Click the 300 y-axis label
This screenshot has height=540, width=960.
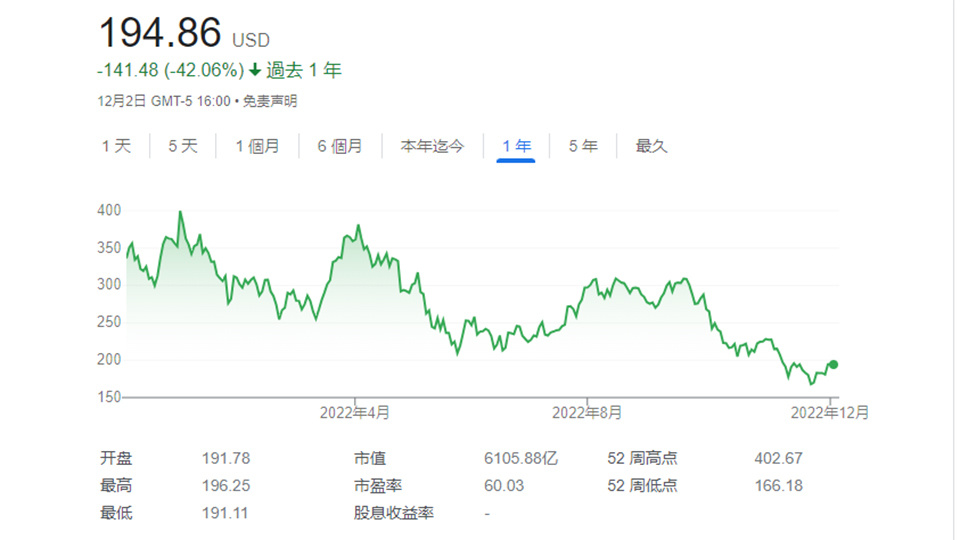(109, 285)
